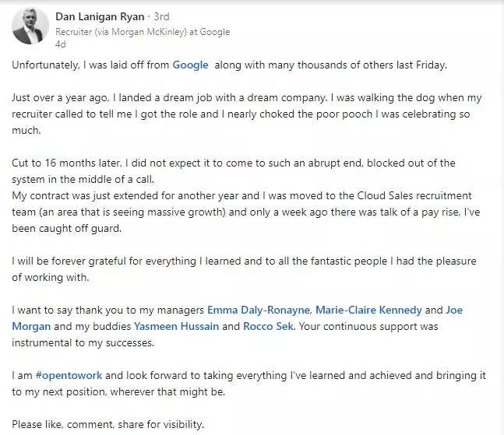Click the Rocco Sek mention link
Viewport: 504px width, 435px height.
point(268,326)
